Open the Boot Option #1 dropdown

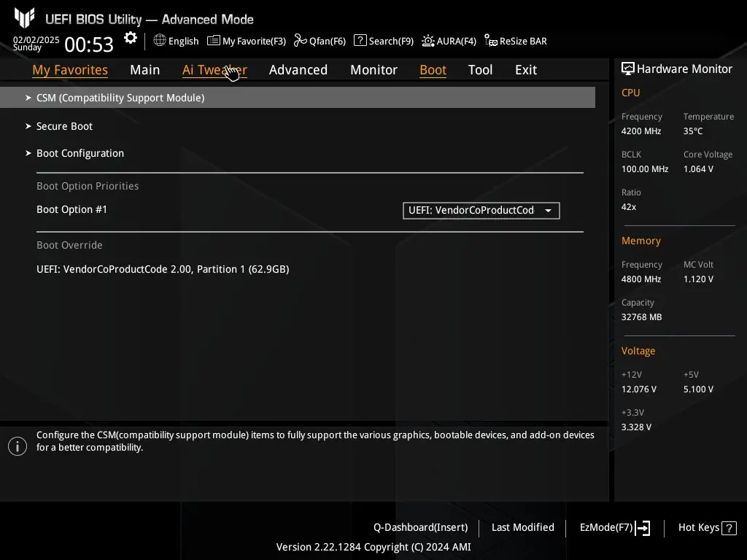coord(481,211)
